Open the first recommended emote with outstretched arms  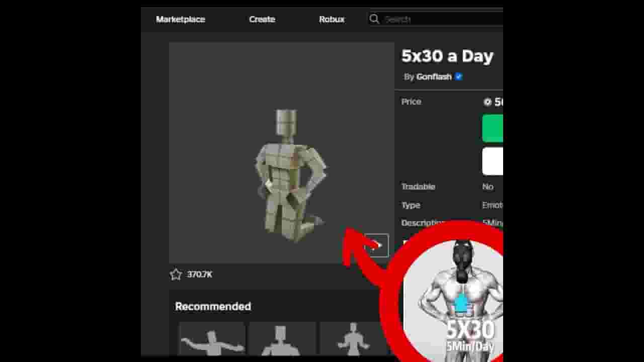[x=212, y=339]
